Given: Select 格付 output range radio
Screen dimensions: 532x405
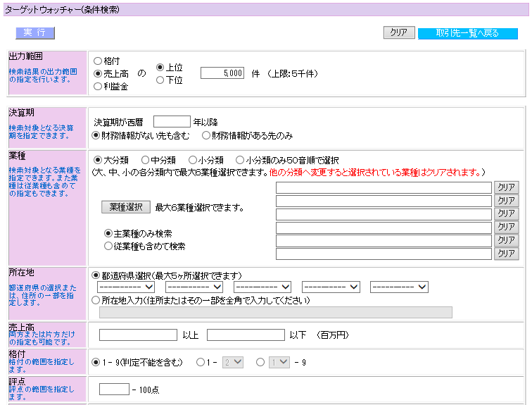Looking at the screenshot, I should coord(98,61).
